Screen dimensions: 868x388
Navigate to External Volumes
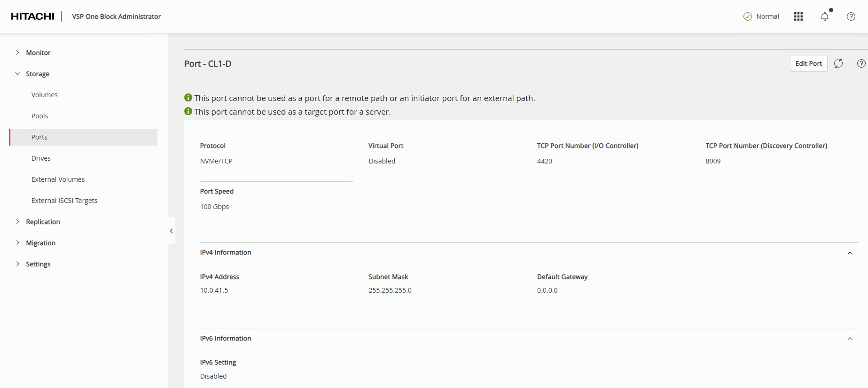pos(58,179)
